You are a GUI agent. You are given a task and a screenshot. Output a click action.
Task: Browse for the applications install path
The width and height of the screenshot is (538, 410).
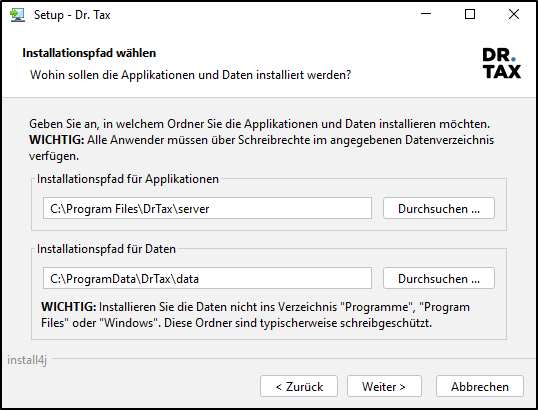click(x=438, y=208)
